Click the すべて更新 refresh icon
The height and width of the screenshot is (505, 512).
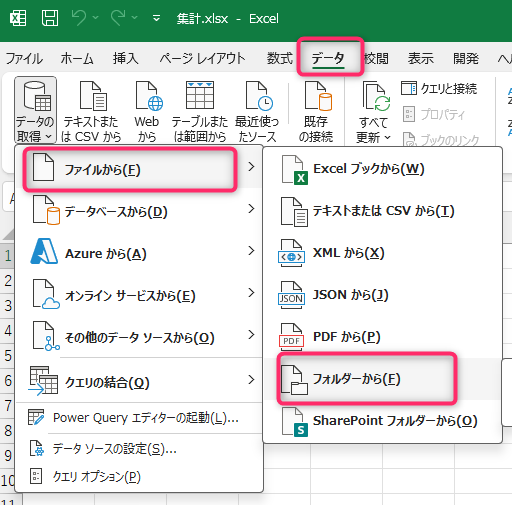click(376, 97)
